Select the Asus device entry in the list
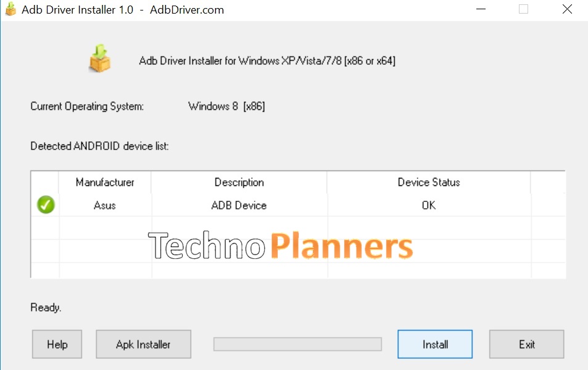This screenshot has height=370, width=588. [104, 205]
